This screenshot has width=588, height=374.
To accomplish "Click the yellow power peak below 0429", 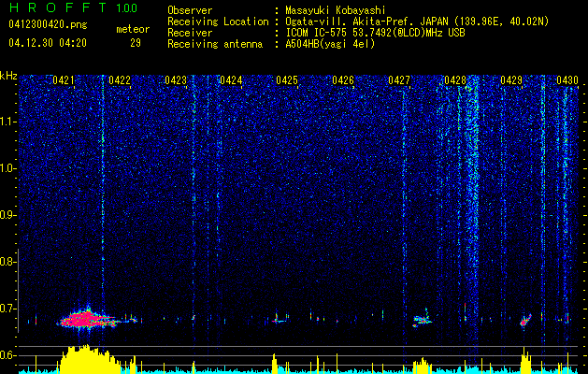I will pyautogui.click(x=525, y=360).
